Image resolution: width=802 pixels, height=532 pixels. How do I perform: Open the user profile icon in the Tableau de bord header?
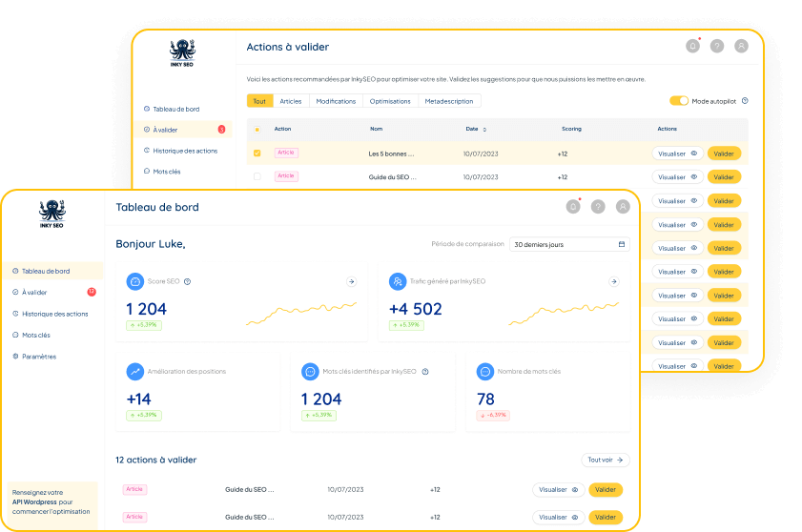pyautogui.click(x=623, y=206)
